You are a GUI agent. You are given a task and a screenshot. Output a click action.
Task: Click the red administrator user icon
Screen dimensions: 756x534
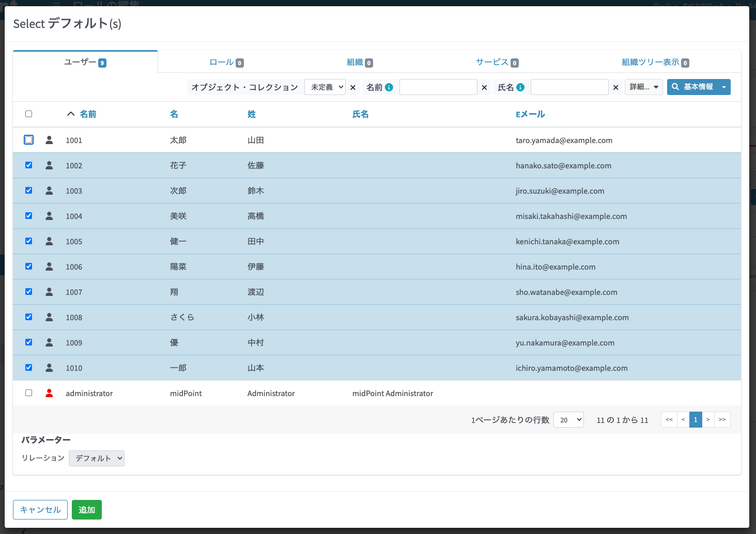[49, 393]
